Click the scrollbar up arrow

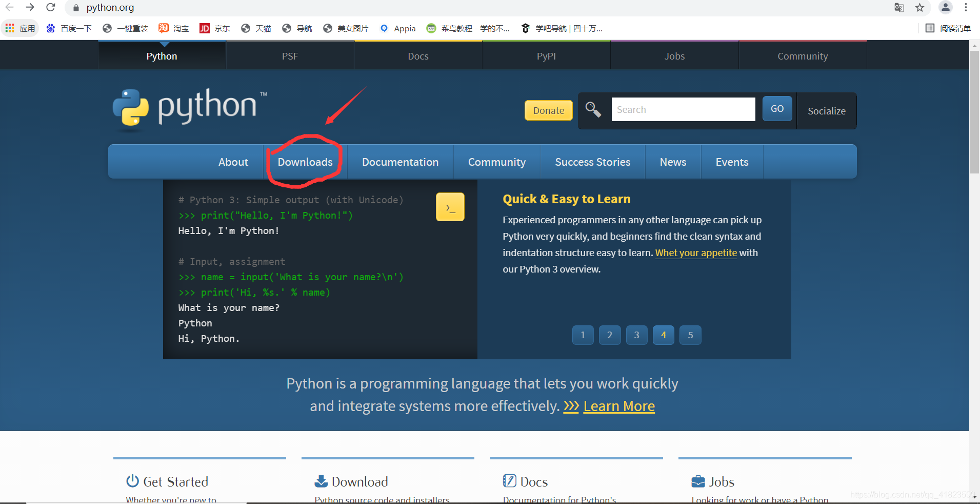974,45
